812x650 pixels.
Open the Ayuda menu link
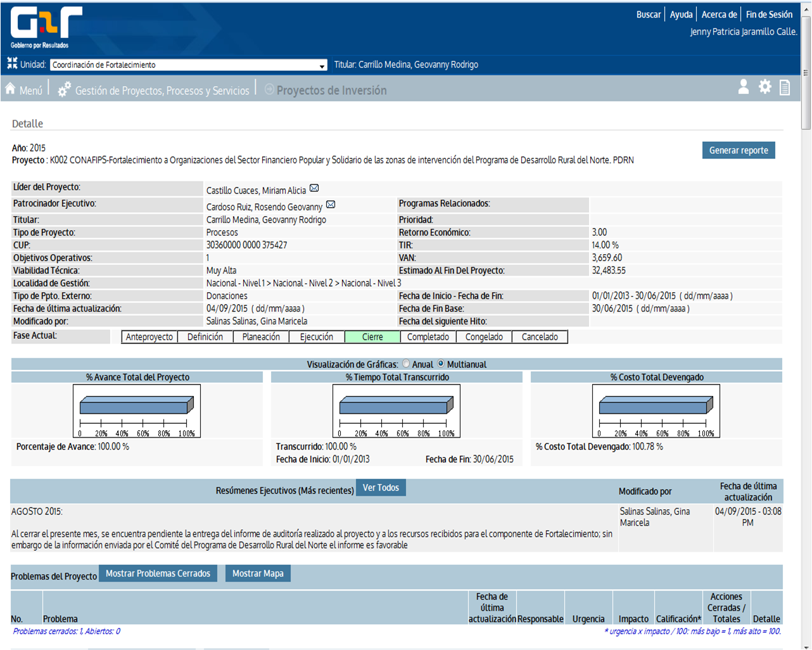coord(681,15)
